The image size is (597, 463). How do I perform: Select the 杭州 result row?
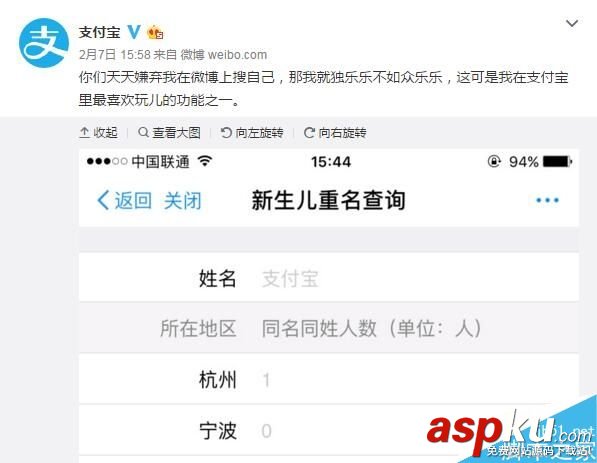(329, 379)
